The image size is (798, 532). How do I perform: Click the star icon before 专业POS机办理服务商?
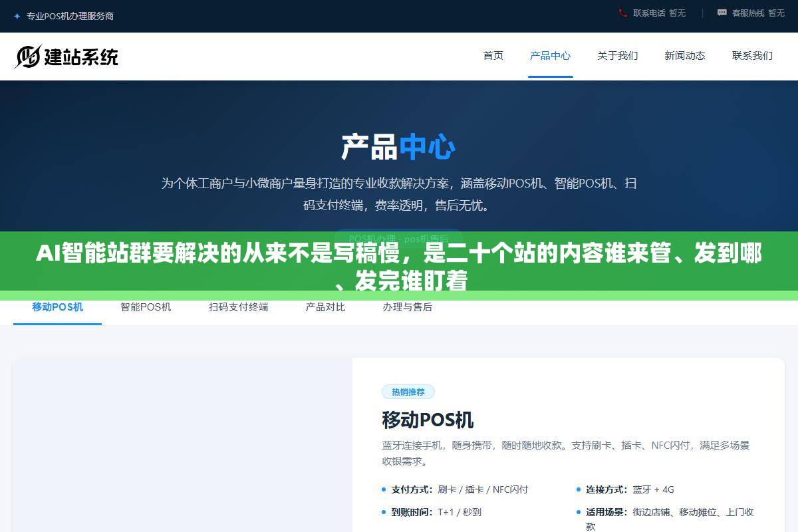coord(17,16)
